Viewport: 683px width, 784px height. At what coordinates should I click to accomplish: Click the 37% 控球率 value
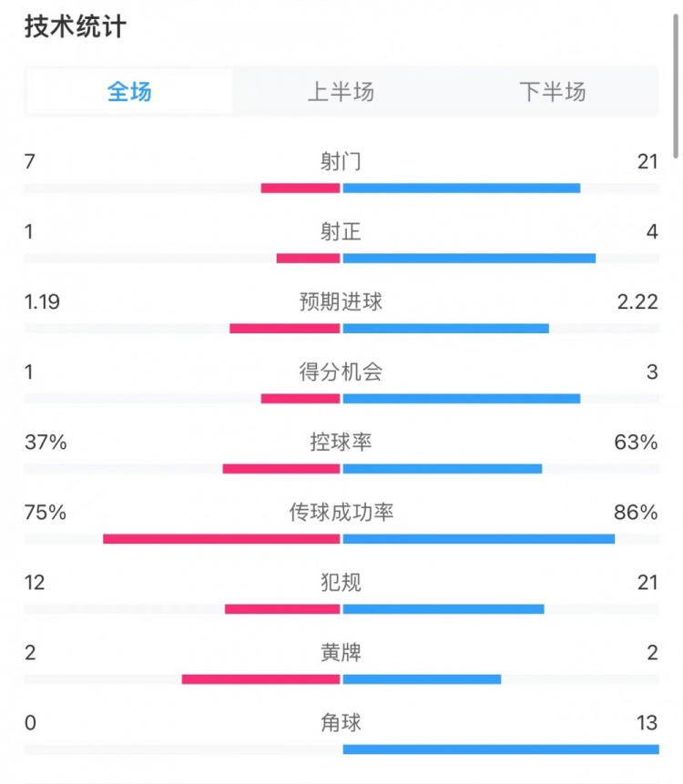point(46,443)
